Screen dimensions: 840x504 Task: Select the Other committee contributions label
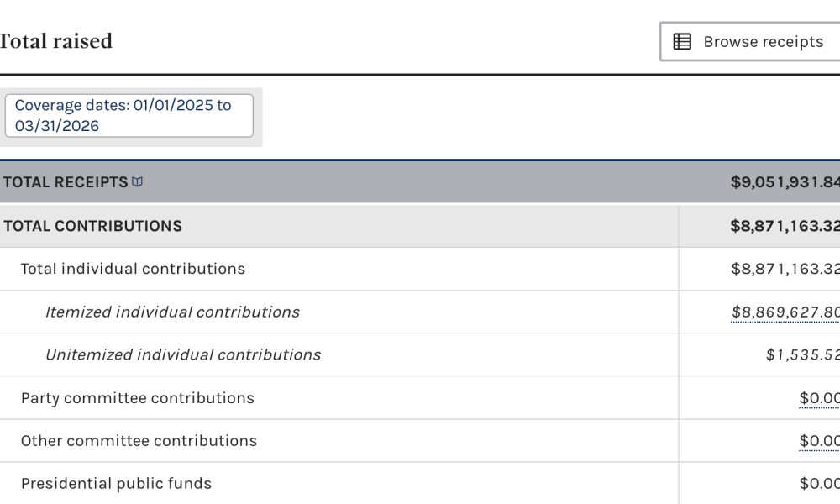139,441
